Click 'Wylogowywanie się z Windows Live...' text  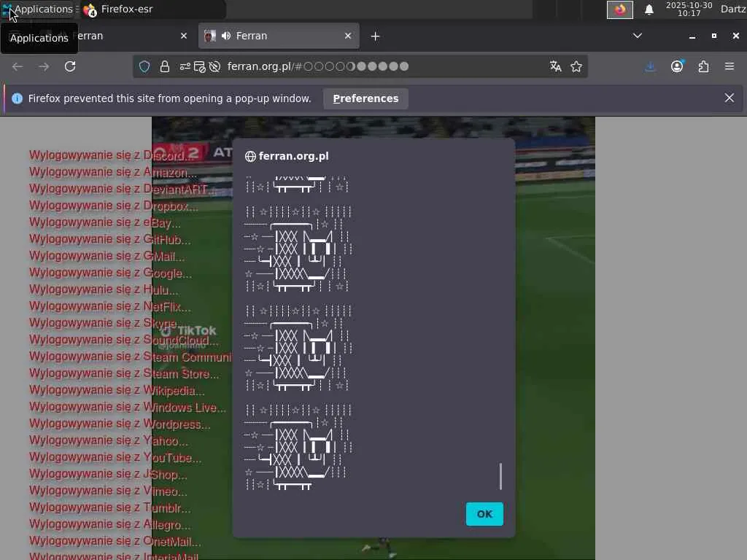128,408
